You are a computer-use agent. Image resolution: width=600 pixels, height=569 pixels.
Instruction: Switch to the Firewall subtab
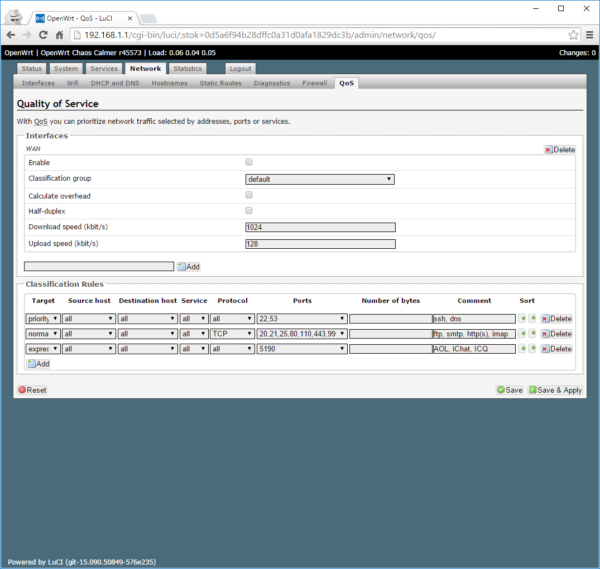pyautogui.click(x=314, y=83)
